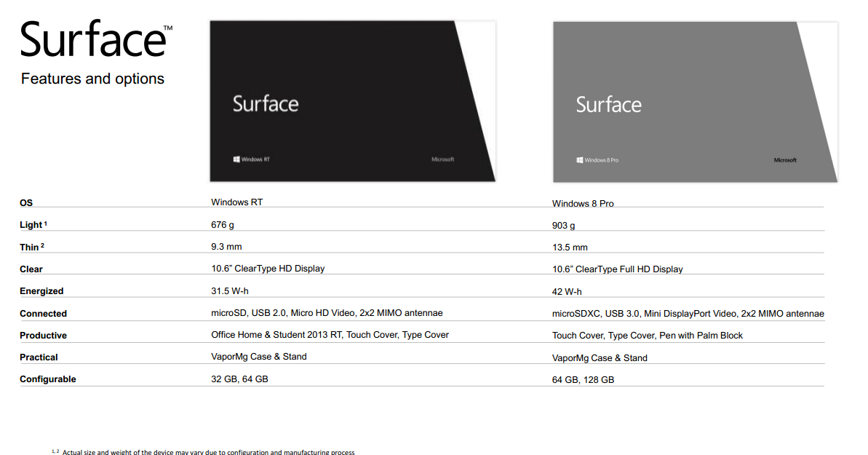Image resolution: width=868 pixels, height=455 pixels.
Task: Select the "Configurable" row label
Action: tap(47, 379)
